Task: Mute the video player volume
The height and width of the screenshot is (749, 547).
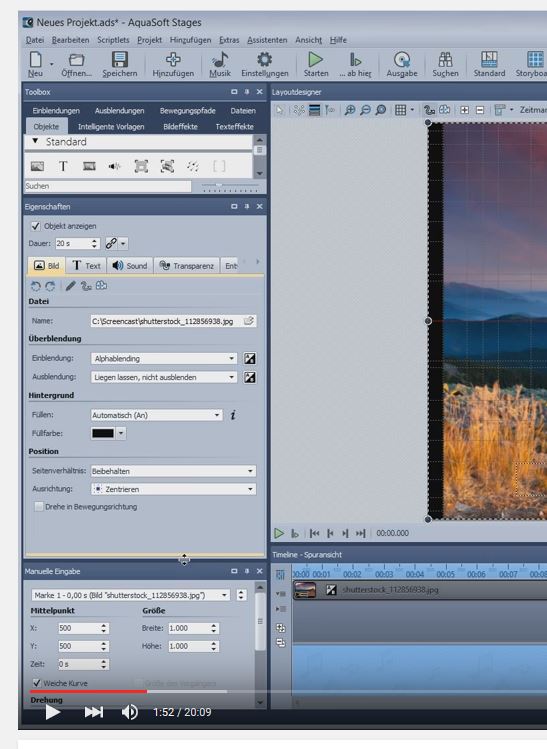Action: [x=129, y=712]
